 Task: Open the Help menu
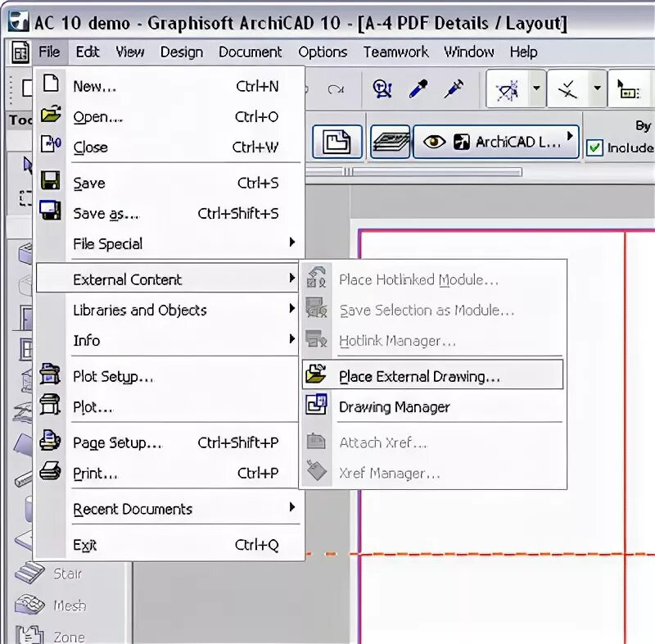[x=523, y=52]
